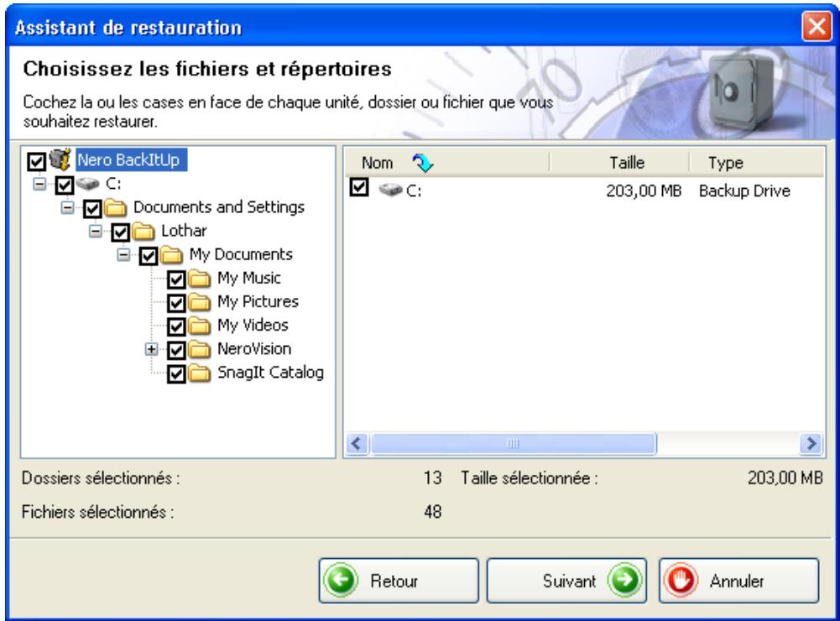
Task: Uncheck the My Pictures checkbox
Action: pyautogui.click(x=176, y=303)
